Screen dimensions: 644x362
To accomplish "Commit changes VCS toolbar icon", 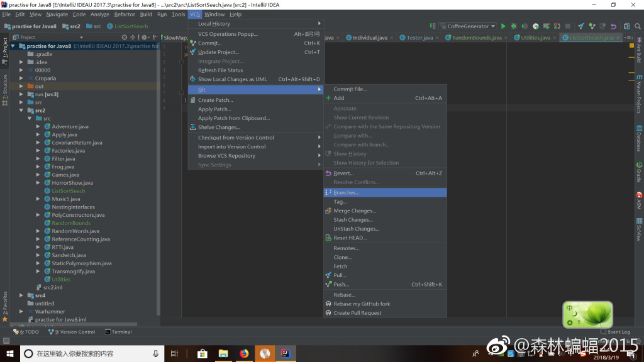I will pyautogui.click(x=592, y=26).
